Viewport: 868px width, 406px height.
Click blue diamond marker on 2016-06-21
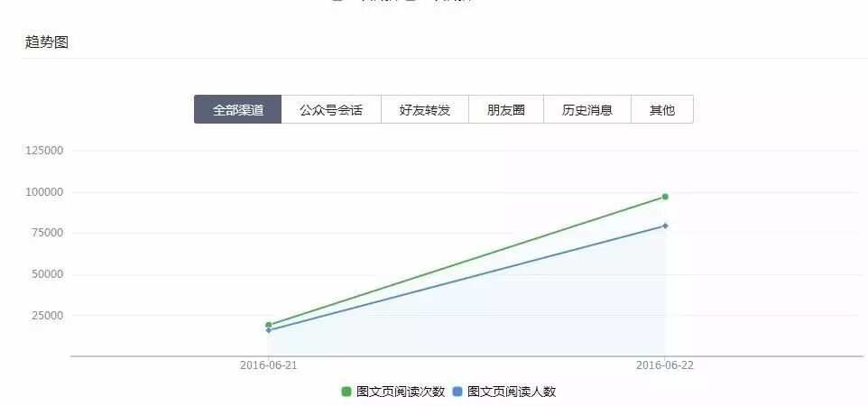coord(269,330)
